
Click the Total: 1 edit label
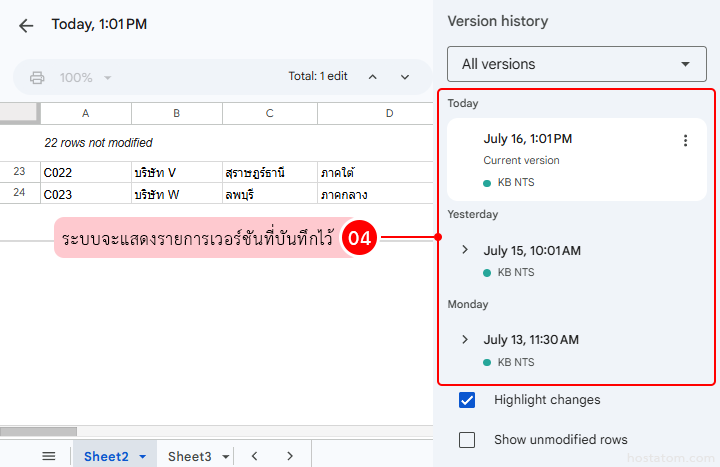point(318,76)
